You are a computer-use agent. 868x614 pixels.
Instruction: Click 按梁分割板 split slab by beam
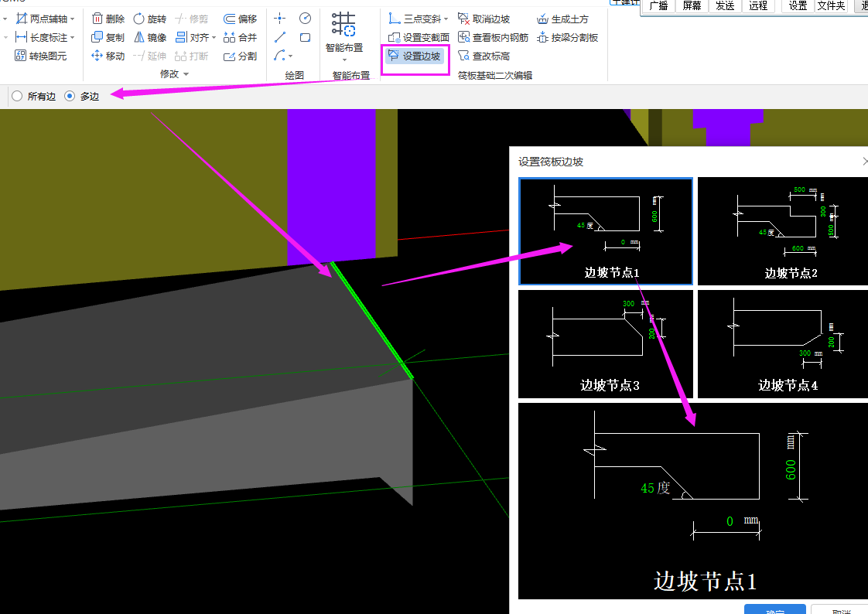[x=567, y=38]
